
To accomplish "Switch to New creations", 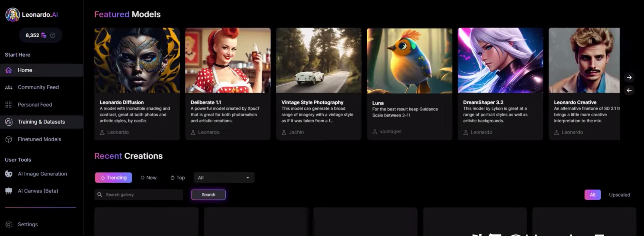I will click(149, 178).
